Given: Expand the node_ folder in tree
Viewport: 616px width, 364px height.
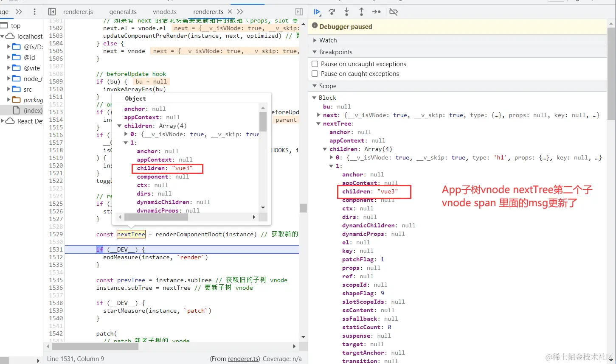Looking at the screenshot, I should click(x=9, y=78).
